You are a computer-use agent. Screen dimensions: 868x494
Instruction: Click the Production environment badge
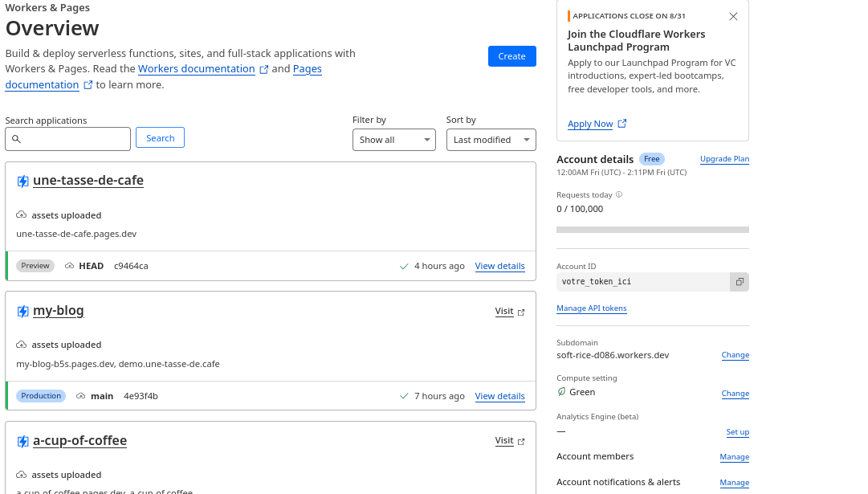point(41,396)
